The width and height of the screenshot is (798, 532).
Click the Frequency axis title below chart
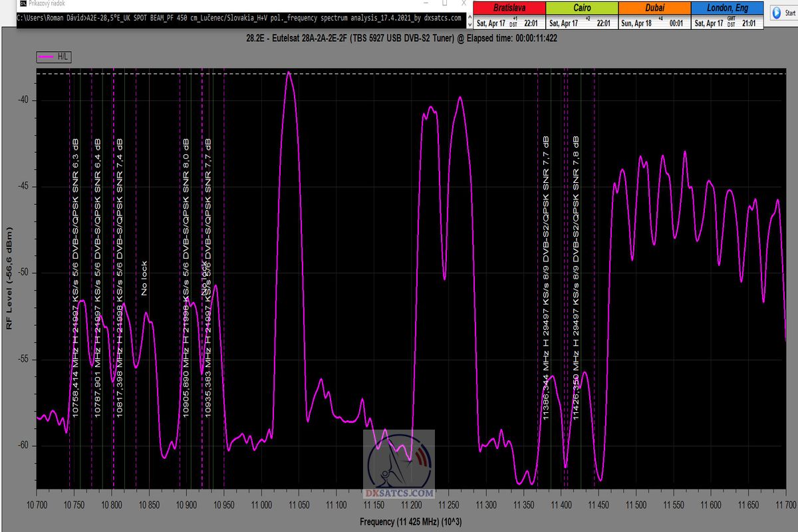pyautogui.click(x=409, y=522)
